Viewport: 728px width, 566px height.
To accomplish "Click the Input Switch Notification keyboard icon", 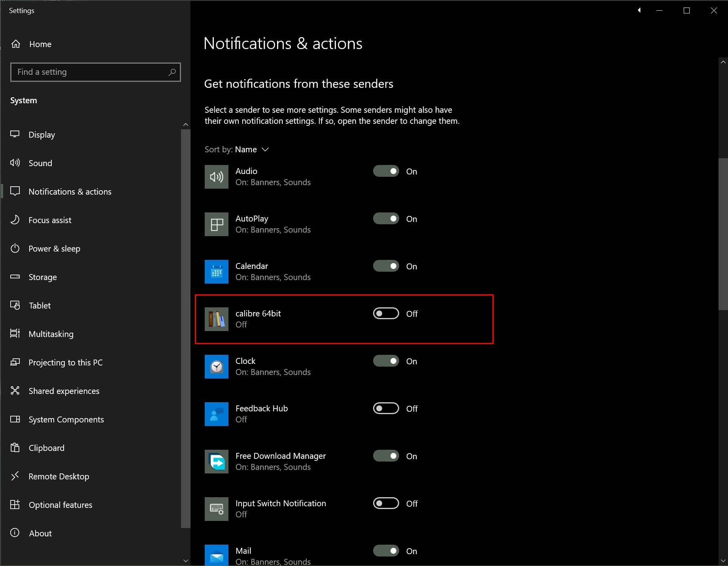I will pyautogui.click(x=216, y=509).
